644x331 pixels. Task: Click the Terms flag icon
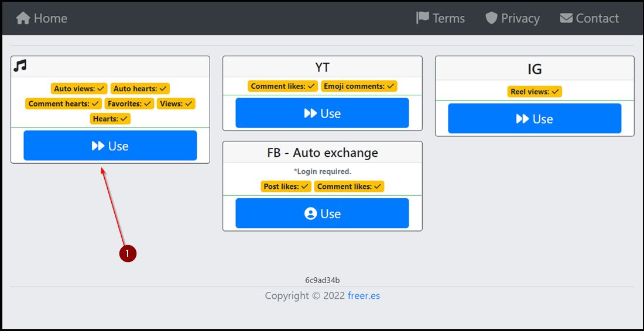point(422,18)
